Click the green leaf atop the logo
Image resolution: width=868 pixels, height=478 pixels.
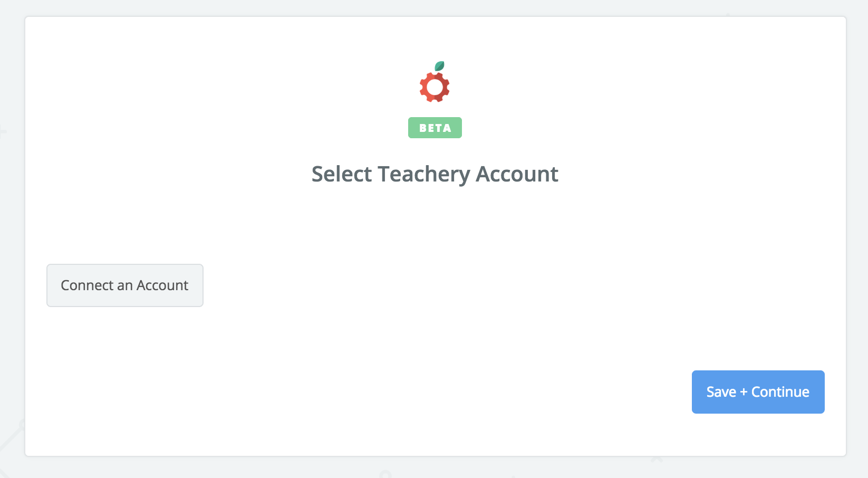(x=439, y=66)
